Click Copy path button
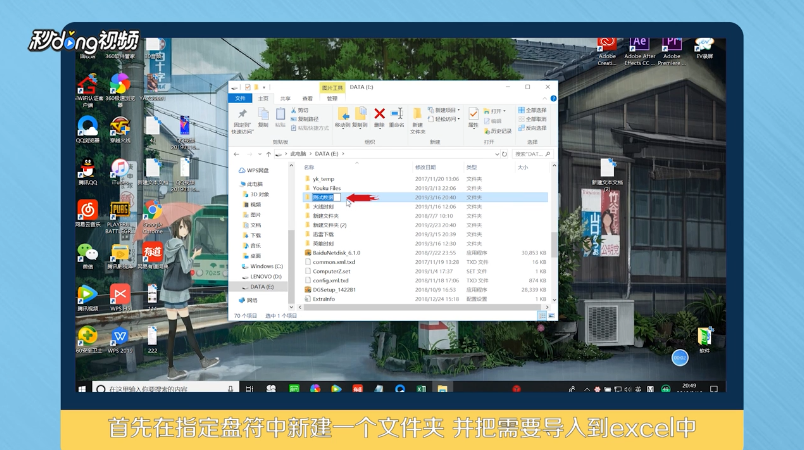 [305, 119]
